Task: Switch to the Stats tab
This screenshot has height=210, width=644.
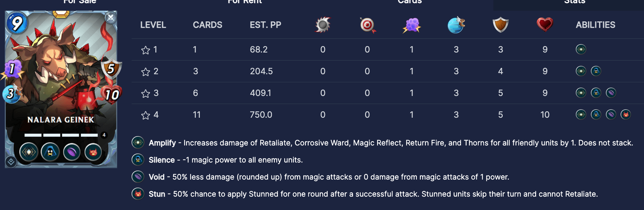Action: click(575, 2)
